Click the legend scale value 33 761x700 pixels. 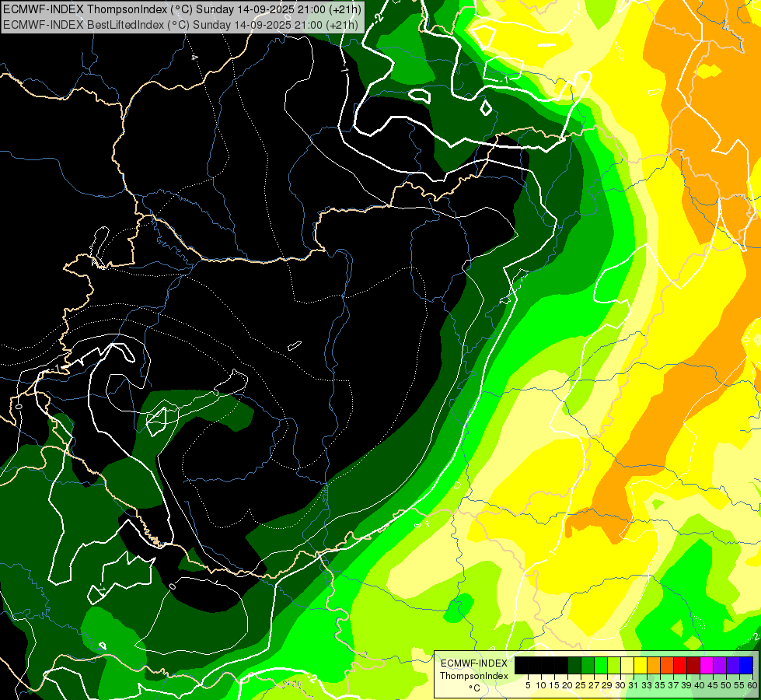point(647,685)
